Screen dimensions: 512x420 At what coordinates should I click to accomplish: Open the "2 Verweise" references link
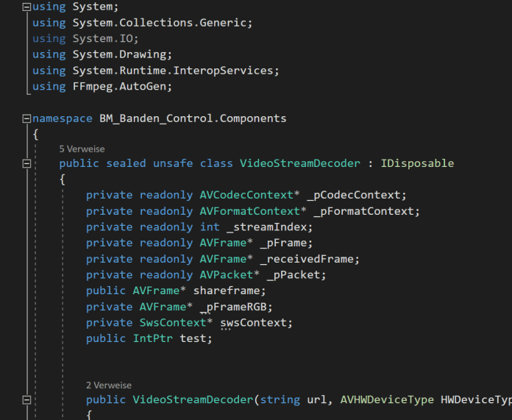pos(108,385)
